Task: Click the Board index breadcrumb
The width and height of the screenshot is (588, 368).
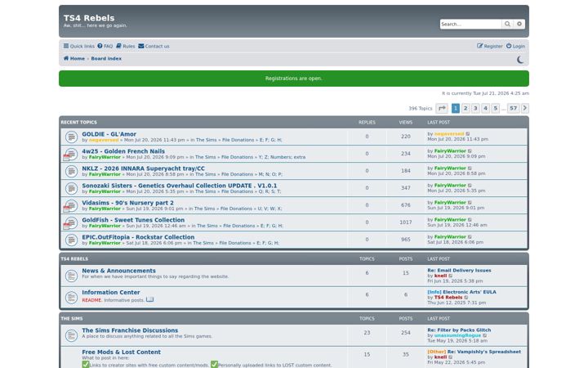Action: (x=106, y=59)
